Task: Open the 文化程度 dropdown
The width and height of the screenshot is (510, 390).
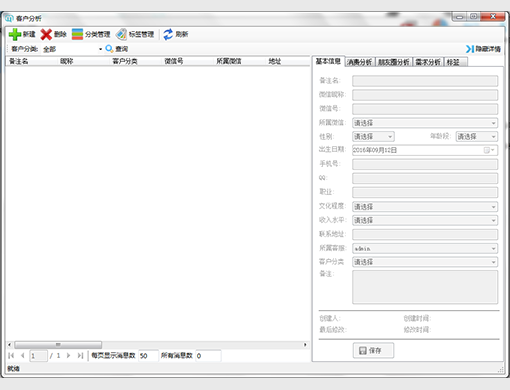Action: (493, 207)
